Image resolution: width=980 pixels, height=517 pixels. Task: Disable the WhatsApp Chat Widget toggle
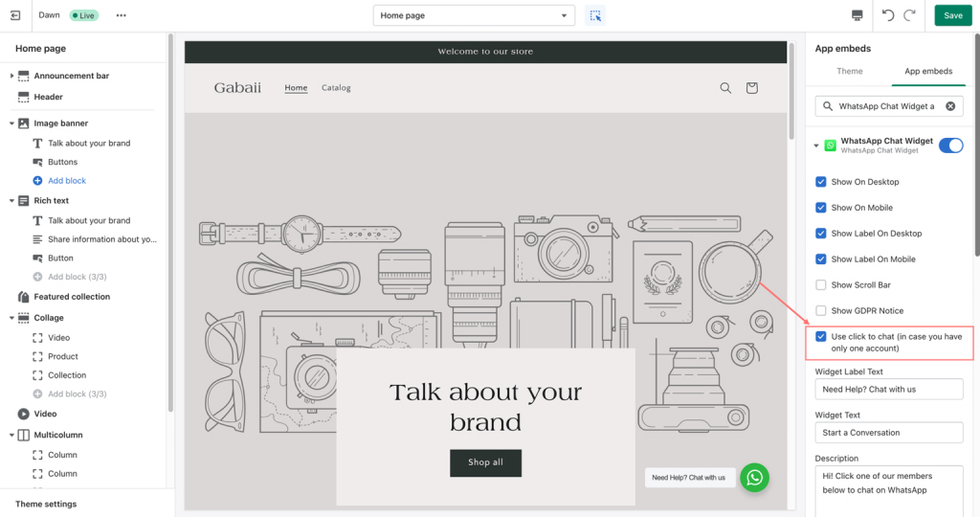[x=950, y=146]
